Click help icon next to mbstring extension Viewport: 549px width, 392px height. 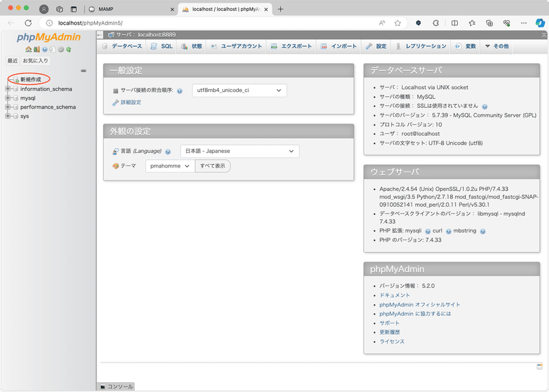[x=483, y=231]
